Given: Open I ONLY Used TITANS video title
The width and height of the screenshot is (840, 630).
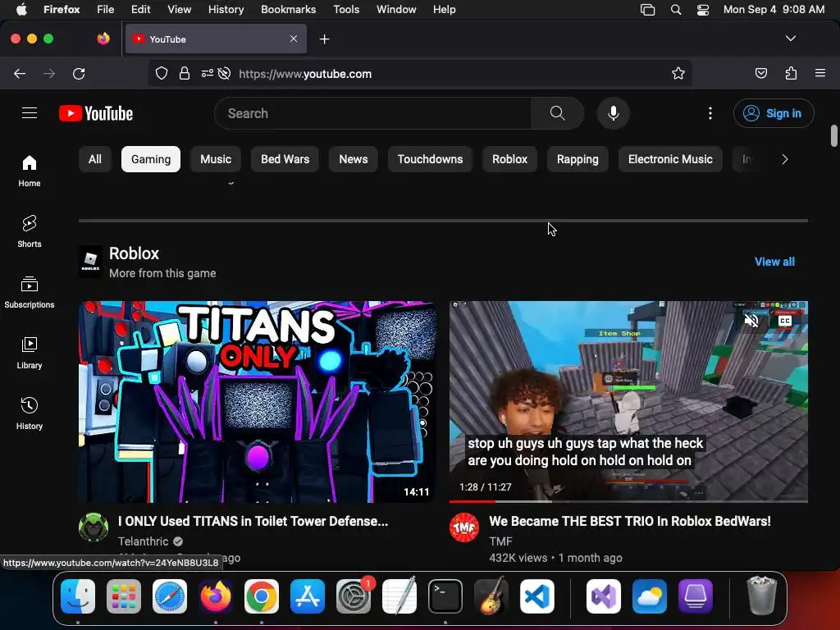Looking at the screenshot, I should click(x=253, y=521).
